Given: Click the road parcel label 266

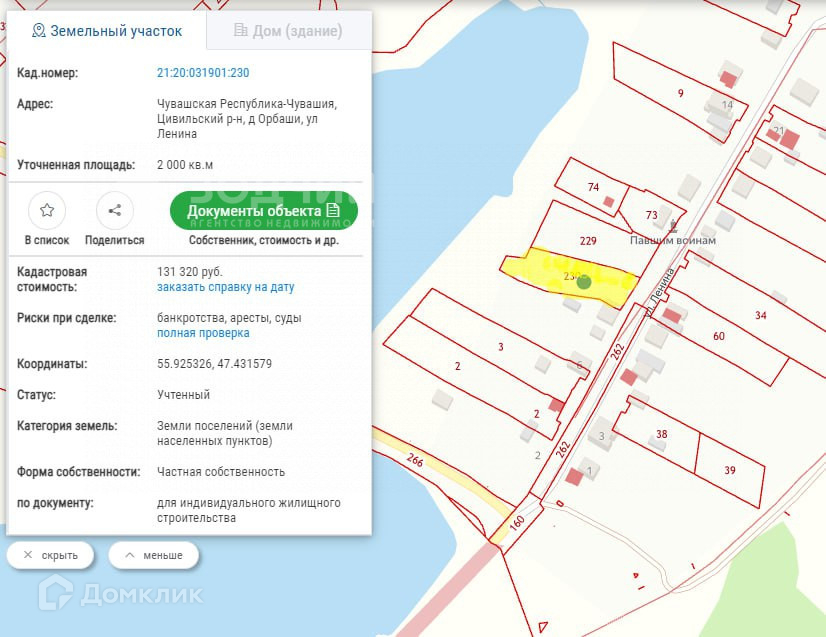Looking at the screenshot, I should [x=415, y=460].
